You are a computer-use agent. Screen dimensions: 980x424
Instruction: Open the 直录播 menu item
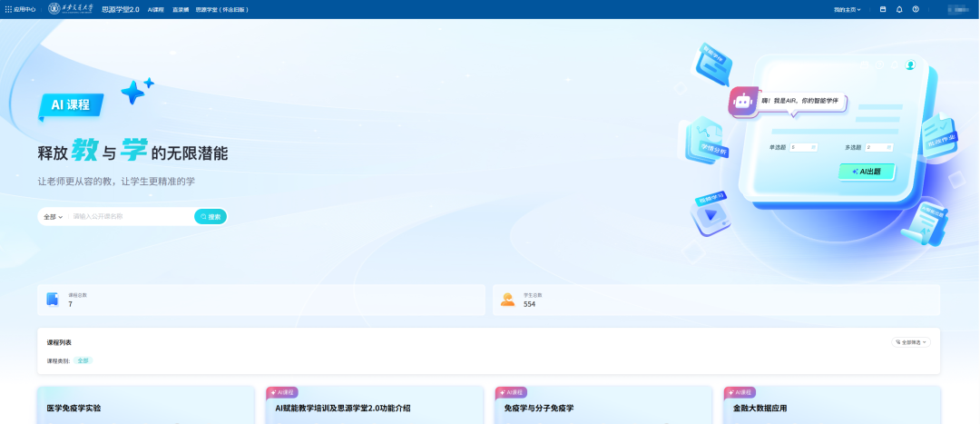tap(181, 9)
